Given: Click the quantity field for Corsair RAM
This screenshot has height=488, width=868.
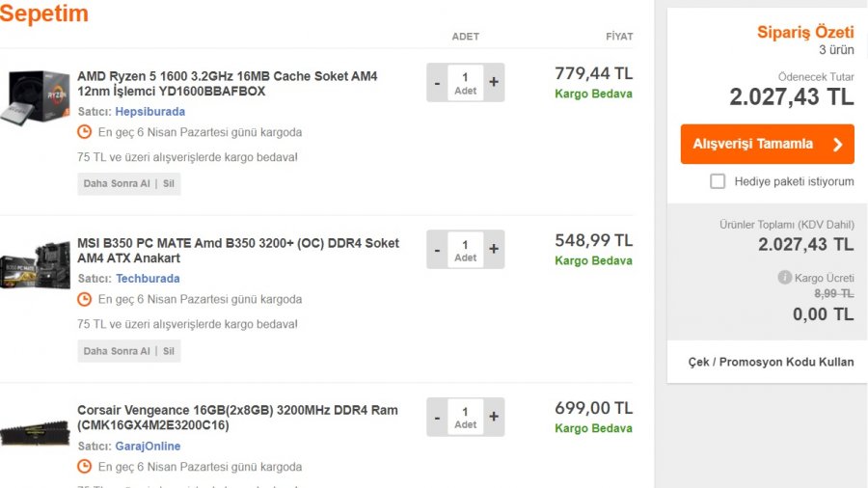Looking at the screenshot, I should point(465,418).
